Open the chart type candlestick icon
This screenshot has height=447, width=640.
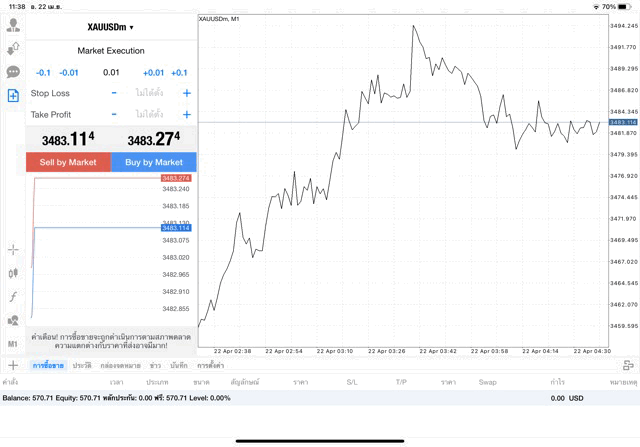click(13, 273)
